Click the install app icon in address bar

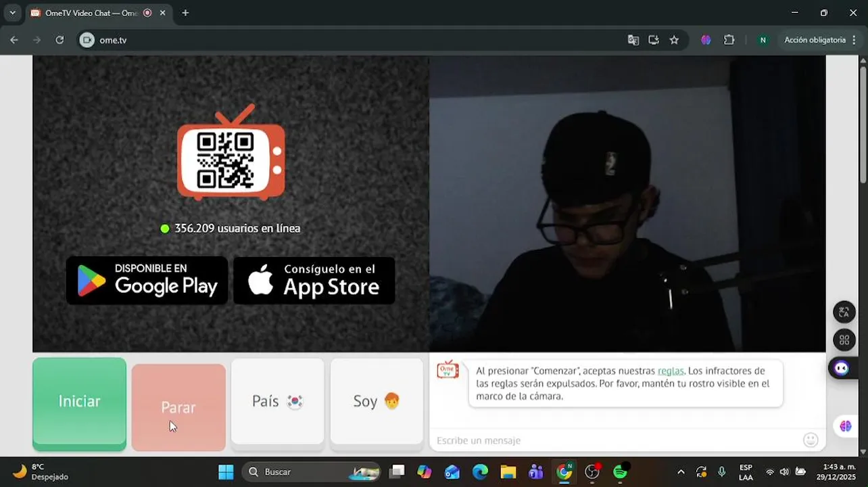pyautogui.click(x=653, y=40)
